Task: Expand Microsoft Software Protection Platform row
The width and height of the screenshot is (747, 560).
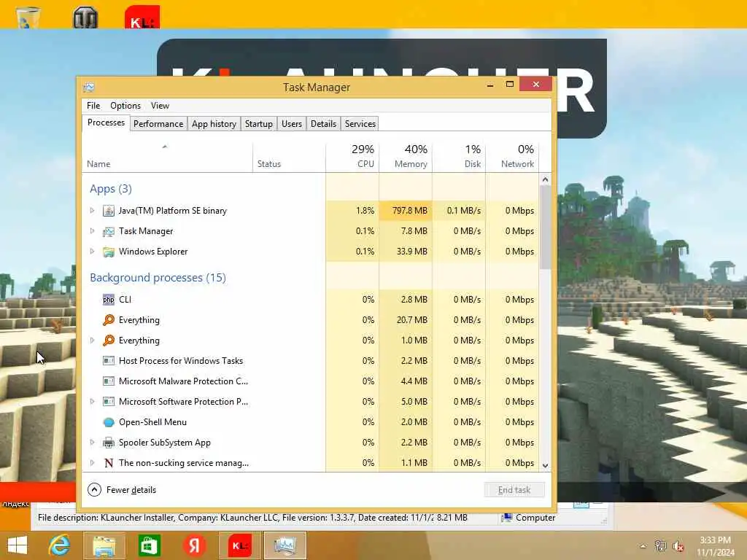Action: pyautogui.click(x=93, y=402)
